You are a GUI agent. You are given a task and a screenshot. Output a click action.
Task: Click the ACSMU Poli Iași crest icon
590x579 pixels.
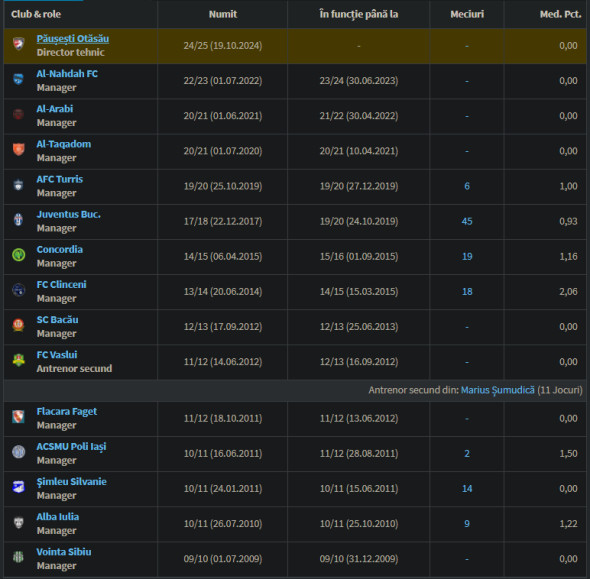tap(18, 452)
